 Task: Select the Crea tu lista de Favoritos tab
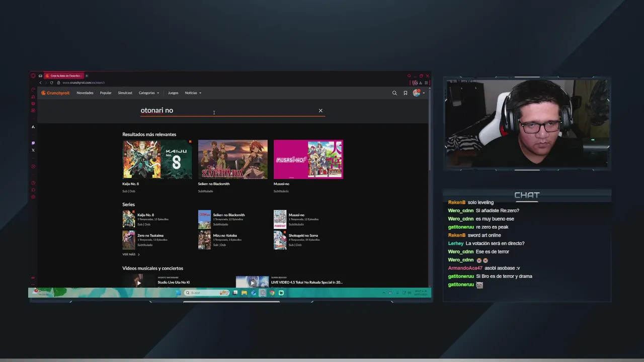pos(63,76)
